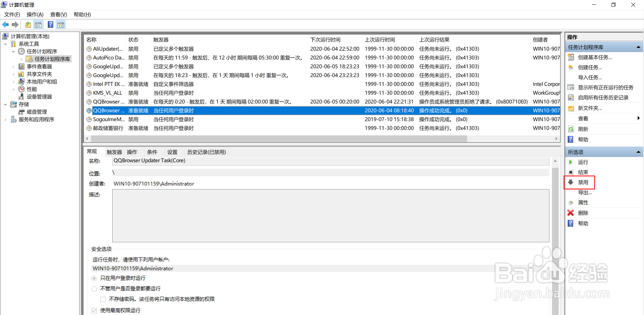Collapse the 任务计划程序 tree node
This screenshot has width=644, height=315.
tap(13, 51)
